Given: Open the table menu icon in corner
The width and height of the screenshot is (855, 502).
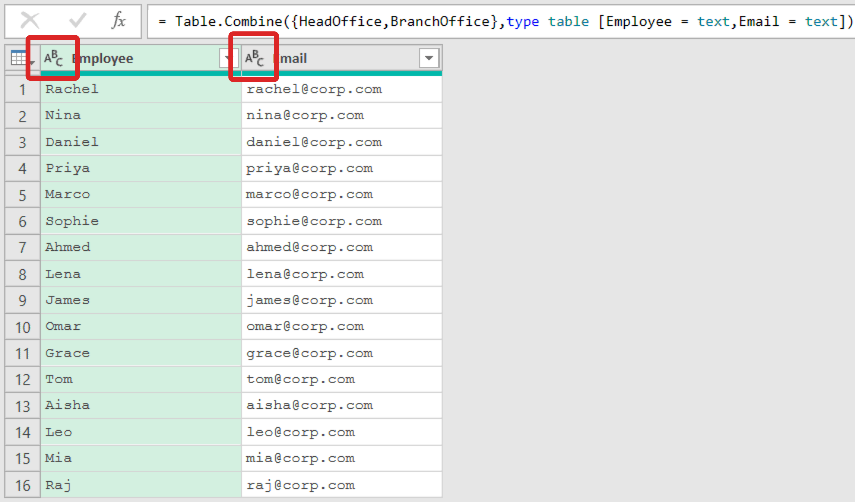Looking at the screenshot, I should coord(22,58).
